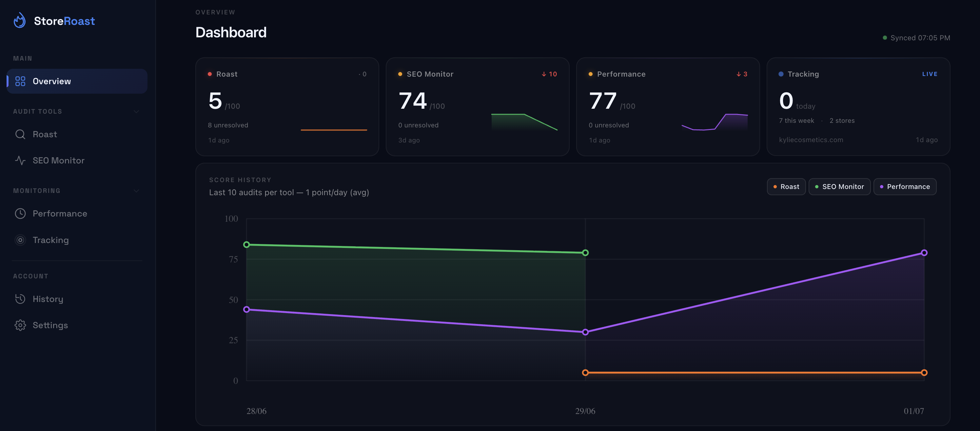980x431 pixels.
Task: Select the green SEO data point on 28/06
Action: tap(246, 244)
